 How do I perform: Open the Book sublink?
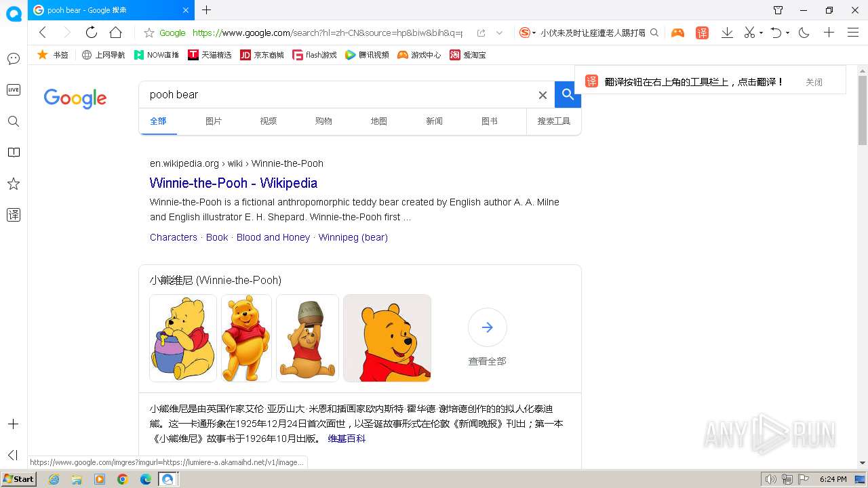tap(217, 237)
